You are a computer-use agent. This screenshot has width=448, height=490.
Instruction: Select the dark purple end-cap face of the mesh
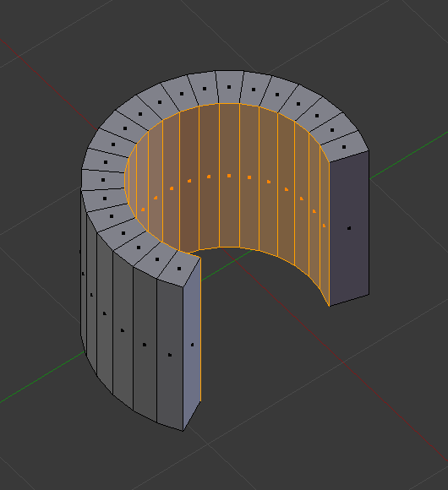point(349,228)
